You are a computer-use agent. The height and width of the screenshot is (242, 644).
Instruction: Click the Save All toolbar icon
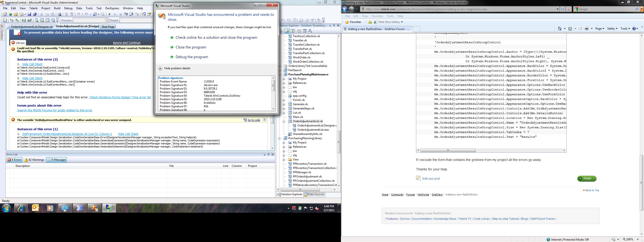[x=35, y=14]
